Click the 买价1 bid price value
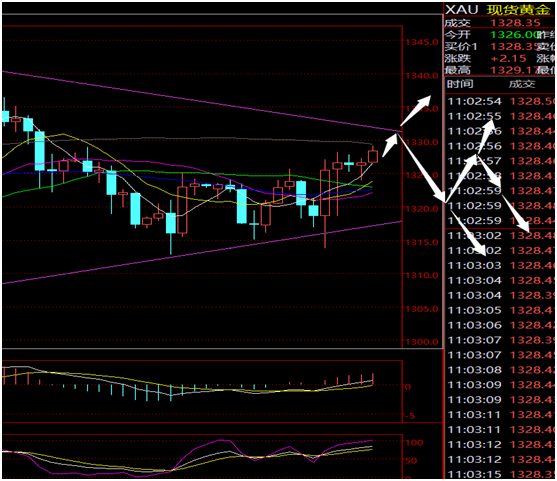Viewport: 557px width, 481px height. [513, 47]
